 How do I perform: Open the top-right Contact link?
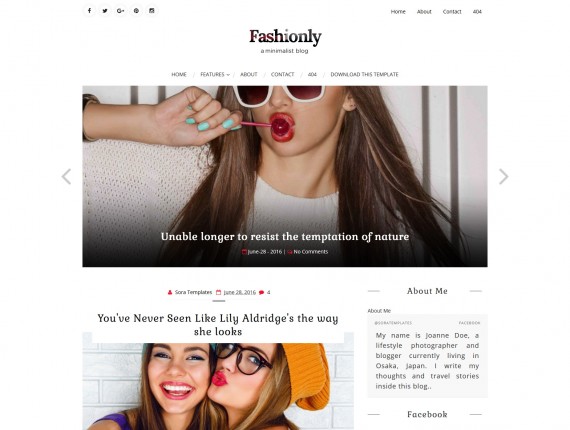(x=452, y=12)
